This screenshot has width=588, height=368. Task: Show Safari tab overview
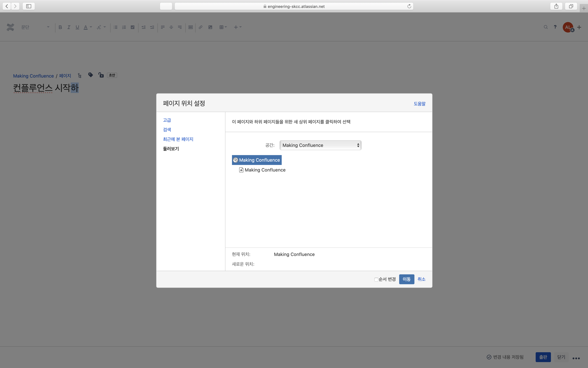(x=571, y=6)
